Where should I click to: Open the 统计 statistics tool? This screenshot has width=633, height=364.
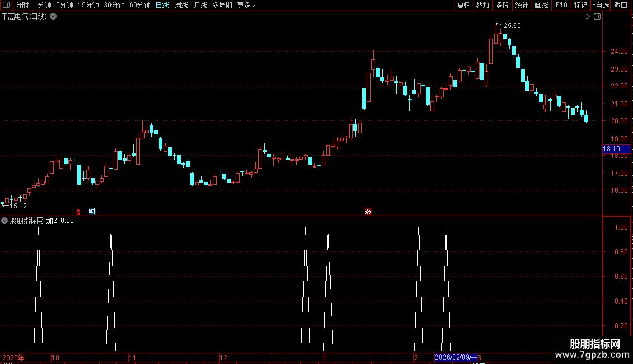coord(522,5)
